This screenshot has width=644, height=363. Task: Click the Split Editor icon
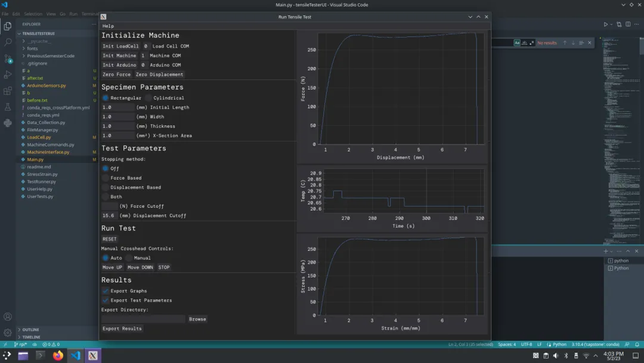coord(628,24)
